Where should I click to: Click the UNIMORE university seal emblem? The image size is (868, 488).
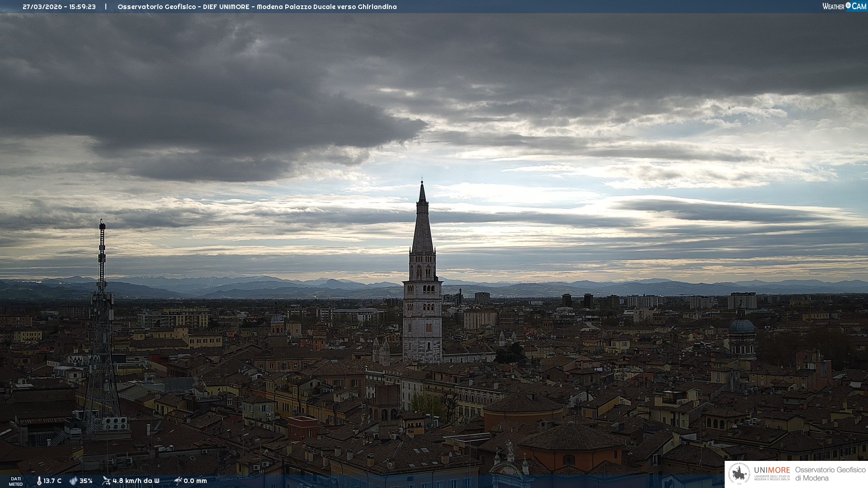click(x=739, y=474)
